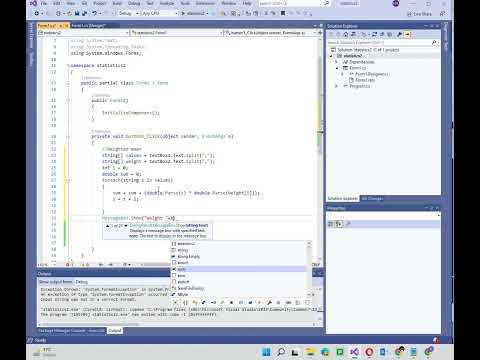Open the File menu
The image size is (480, 360).
pos(44,3)
